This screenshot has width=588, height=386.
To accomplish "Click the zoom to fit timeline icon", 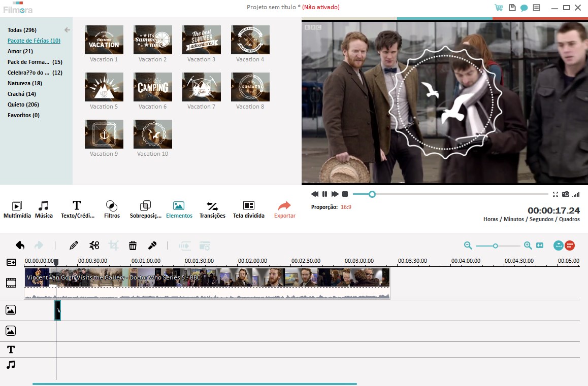I will 540,245.
